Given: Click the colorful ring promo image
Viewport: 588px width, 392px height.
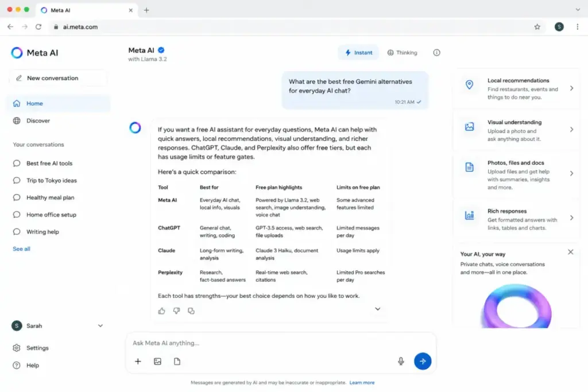Looking at the screenshot, I should (x=517, y=306).
